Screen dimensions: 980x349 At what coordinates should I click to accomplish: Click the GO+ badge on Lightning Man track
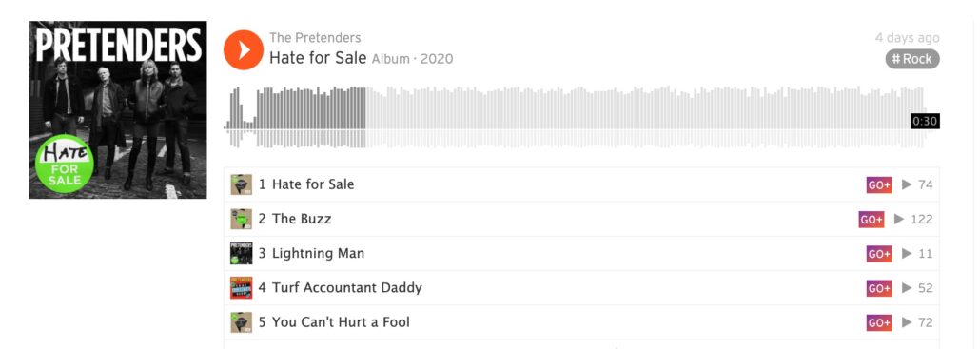pyautogui.click(x=879, y=254)
